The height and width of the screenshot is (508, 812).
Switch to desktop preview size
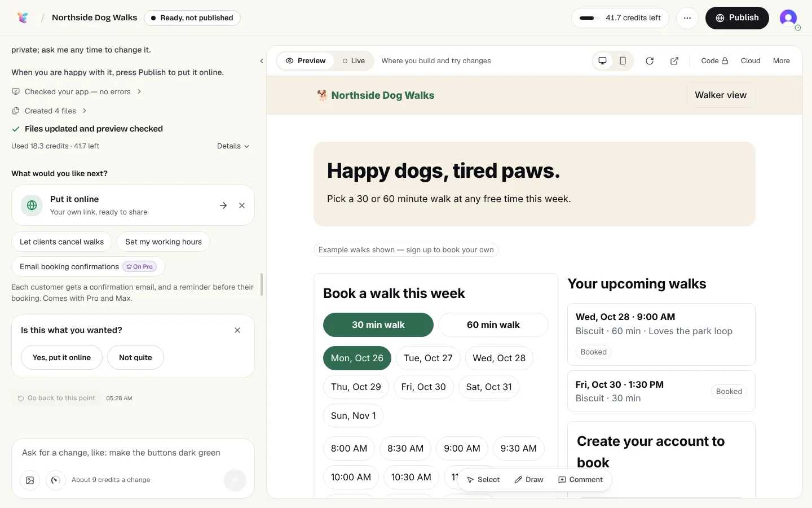[603, 61]
